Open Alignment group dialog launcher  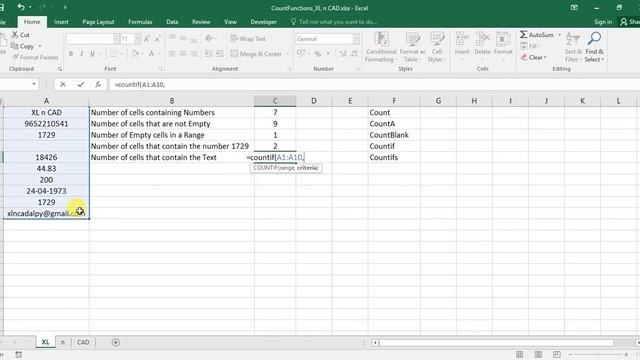(289, 69)
